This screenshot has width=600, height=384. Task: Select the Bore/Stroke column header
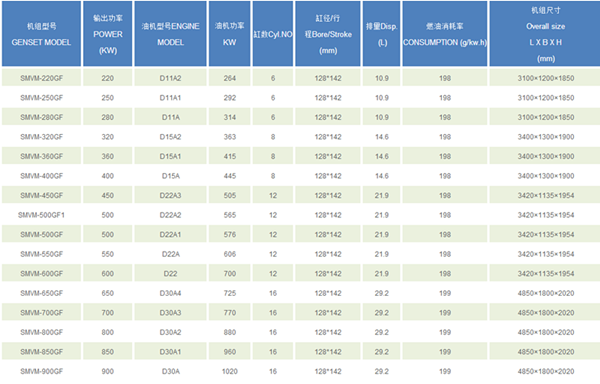pyautogui.click(x=328, y=34)
